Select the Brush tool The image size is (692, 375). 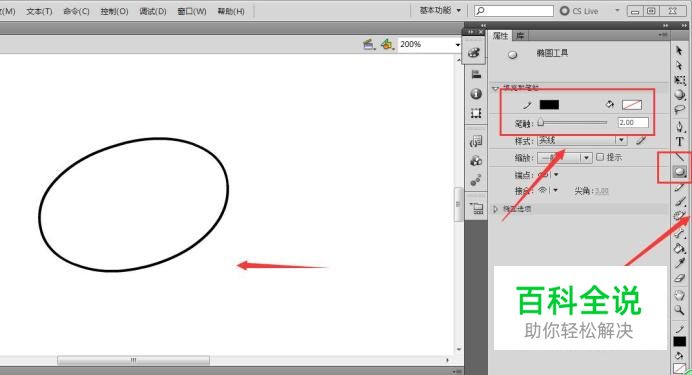pos(680,202)
